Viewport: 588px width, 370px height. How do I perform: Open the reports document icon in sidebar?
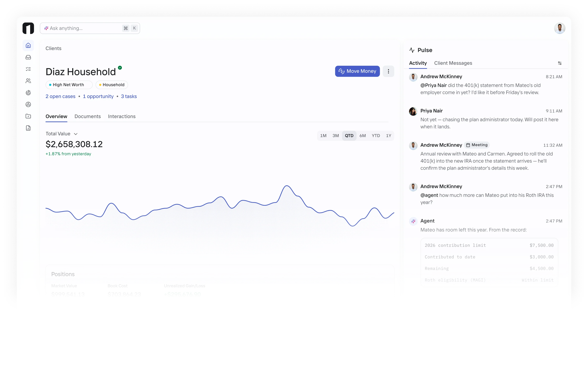pyautogui.click(x=28, y=128)
